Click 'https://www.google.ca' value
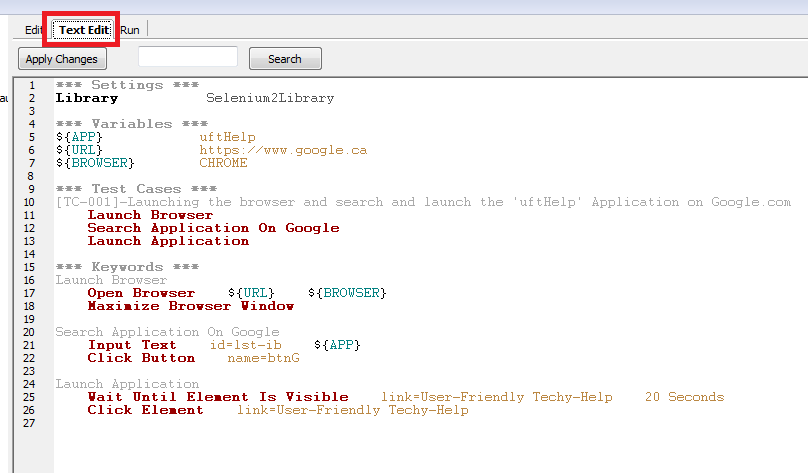 [x=283, y=150]
